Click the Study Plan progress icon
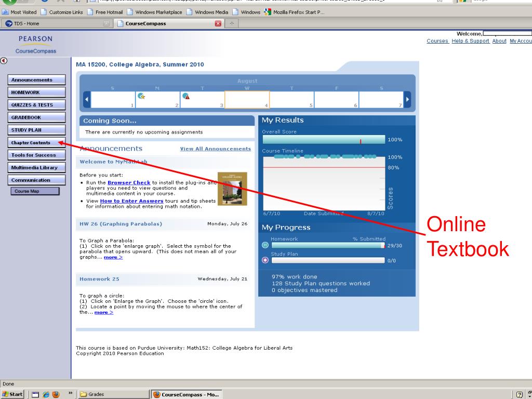Screen dimensions: 532x399 point(265,260)
